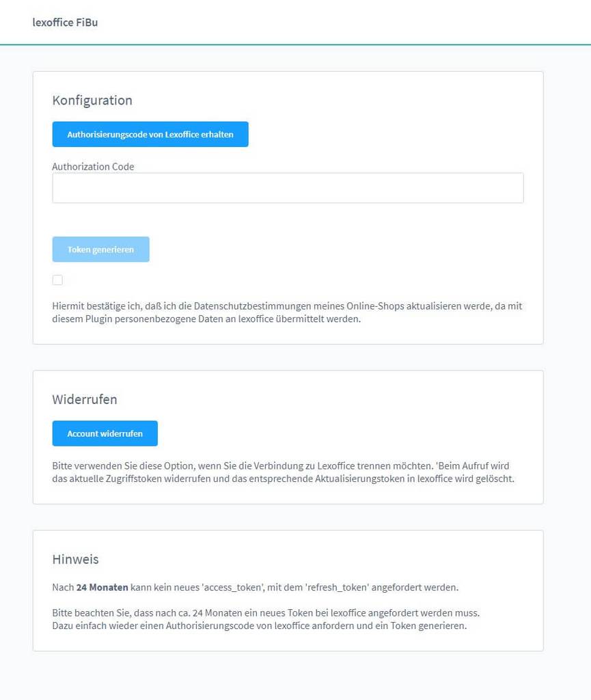This screenshot has height=700, width=591.
Task: Click the "Bitte verwenden Sie diese Option" description
Action: click(x=280, y=466)
